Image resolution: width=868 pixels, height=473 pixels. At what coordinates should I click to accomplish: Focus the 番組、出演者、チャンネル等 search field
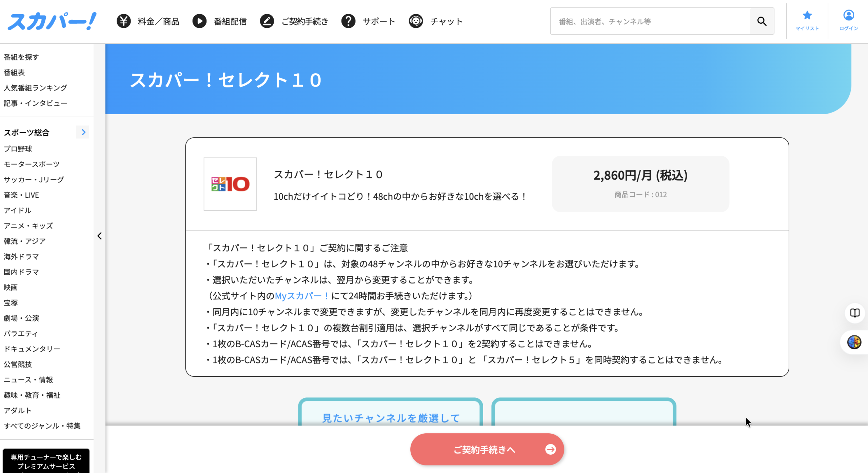[x=650, y=21]
